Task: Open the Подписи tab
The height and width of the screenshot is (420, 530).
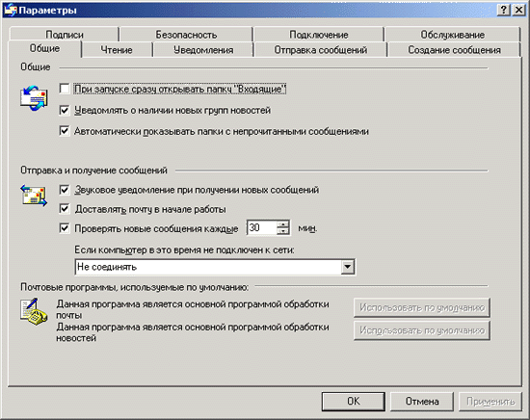Action: [x=65, y=35]
